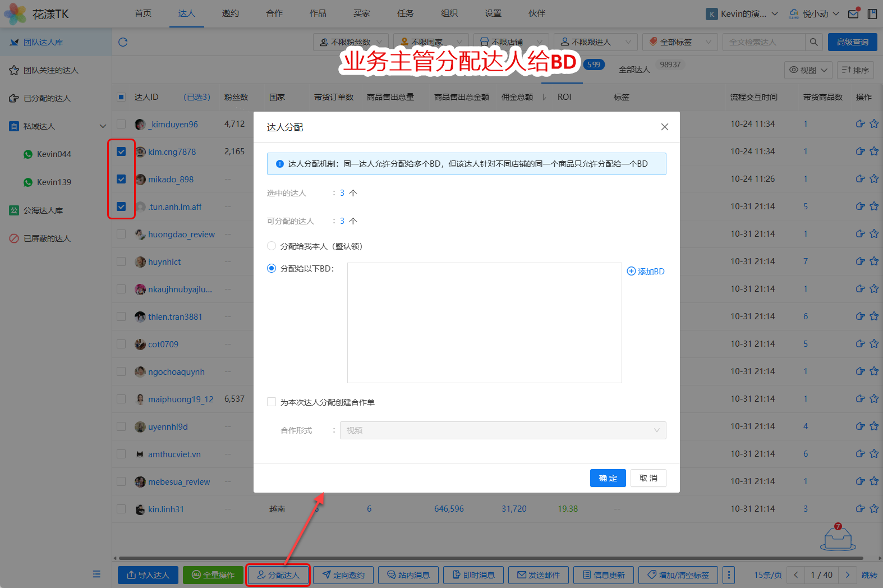Click the more options vertical dots icon
This screenshot has height=588, width=883.
[x=729, y=575]
